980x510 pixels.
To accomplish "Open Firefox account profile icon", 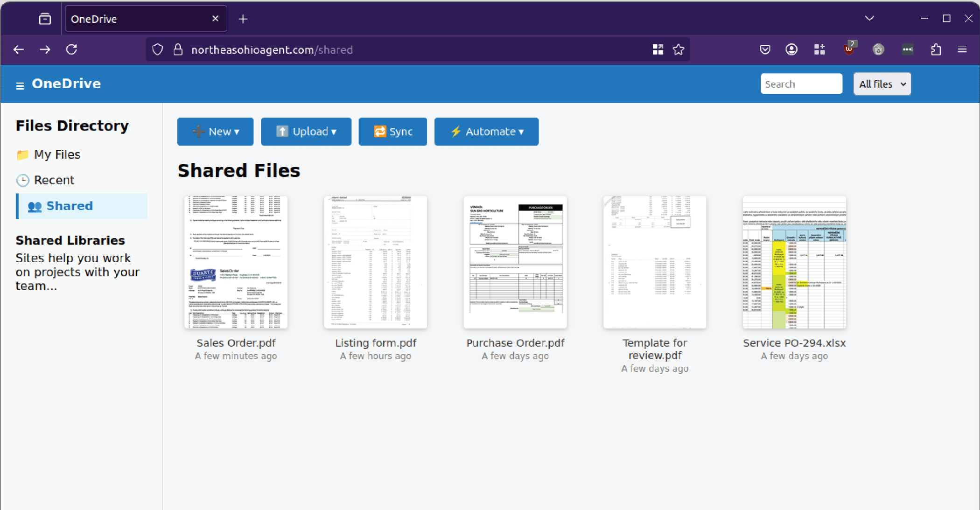I will 791,49.
